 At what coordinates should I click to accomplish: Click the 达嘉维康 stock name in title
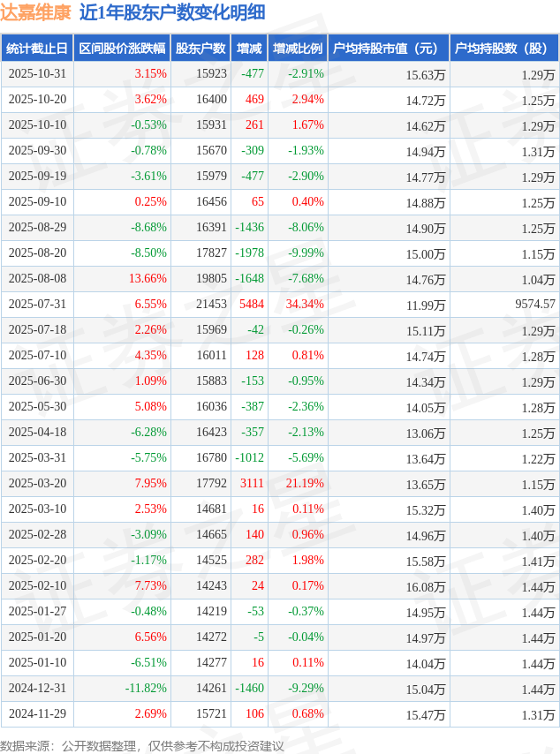(x=35, y=12)
